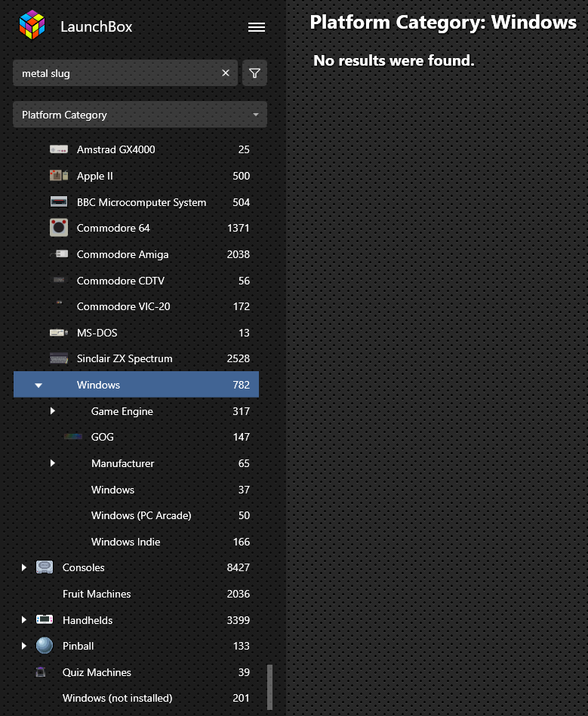Open the Platform Category dropdown

(x=140, y=115)
